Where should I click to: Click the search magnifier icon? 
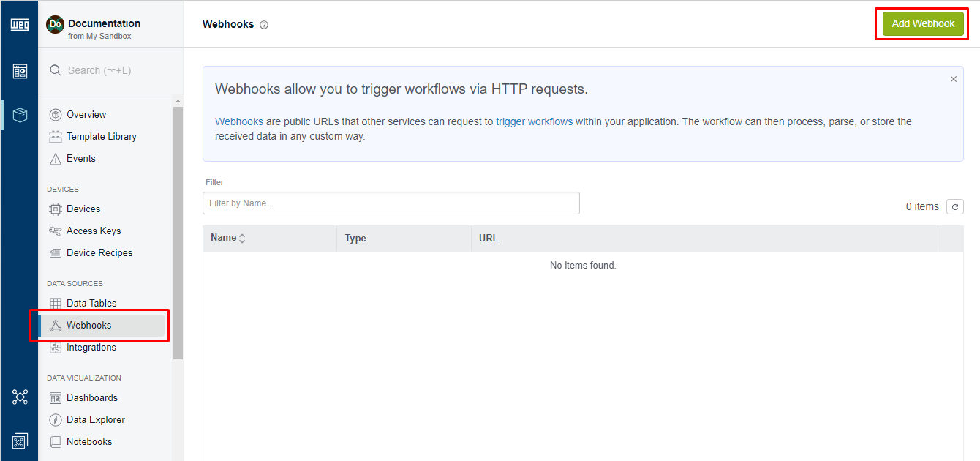pos(55,70)
